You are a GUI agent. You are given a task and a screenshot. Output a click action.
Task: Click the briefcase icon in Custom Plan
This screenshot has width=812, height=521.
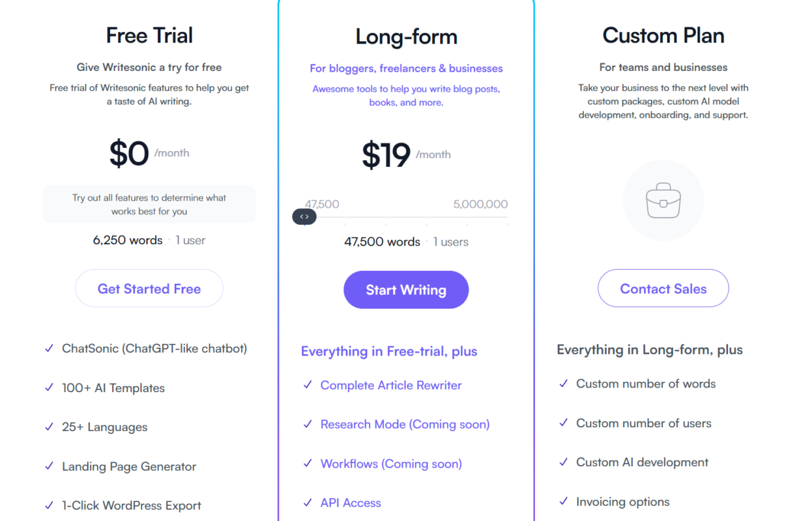(663, 200)
